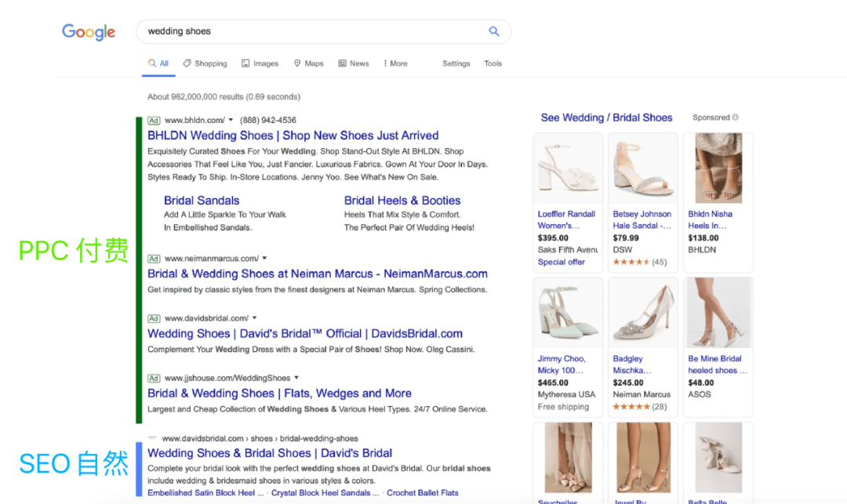Open the Be Mine Bridal heeled shoes title
The height and width of the screenshot is (504, 847).
(718, 364)
